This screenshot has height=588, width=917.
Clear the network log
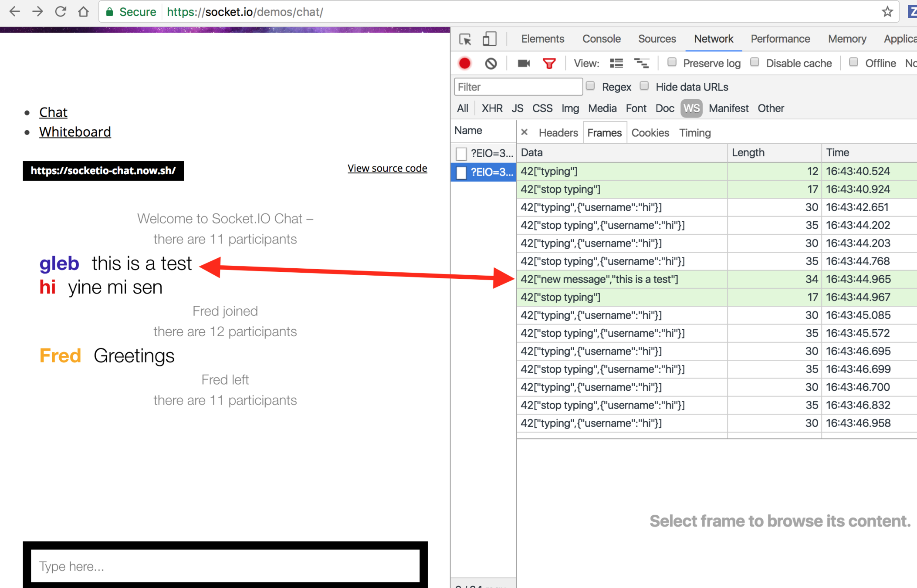[491, 64]
